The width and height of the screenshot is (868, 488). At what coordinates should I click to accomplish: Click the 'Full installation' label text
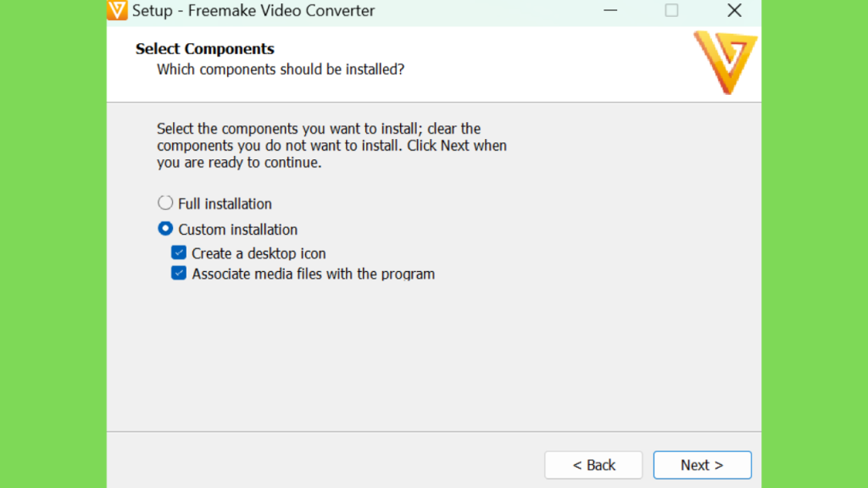click(x=225, y=203)
